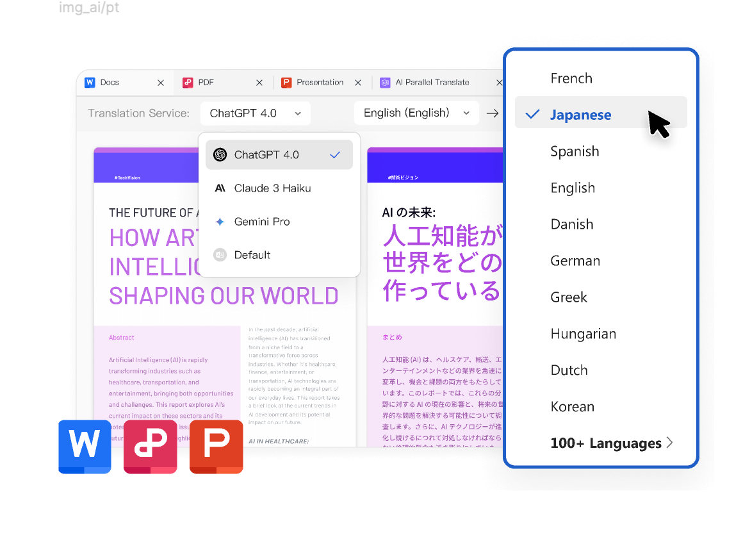Click the checkmark beside Japanese
This screenshot has width=743, height=560.
point(533,114)
